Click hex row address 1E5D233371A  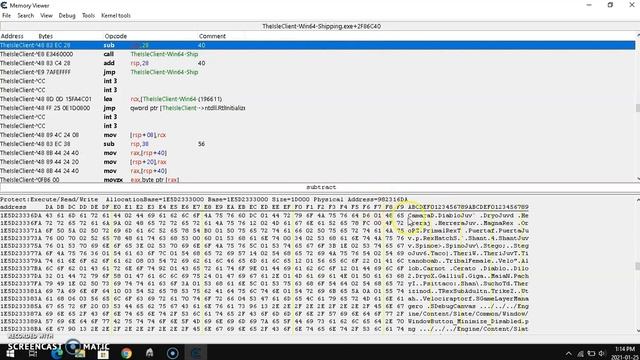pyautogui.click(x=20, y=230)
